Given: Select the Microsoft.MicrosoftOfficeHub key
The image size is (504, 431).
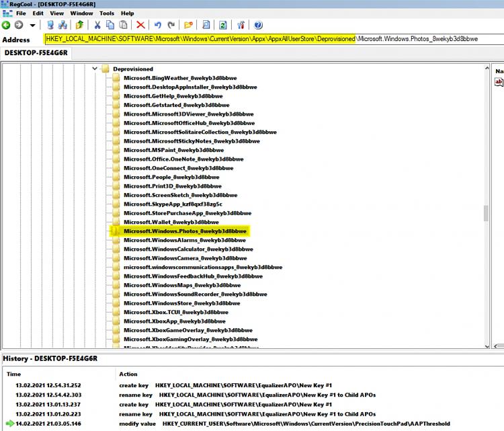Looking at the screenshot, I should (189, 123).
